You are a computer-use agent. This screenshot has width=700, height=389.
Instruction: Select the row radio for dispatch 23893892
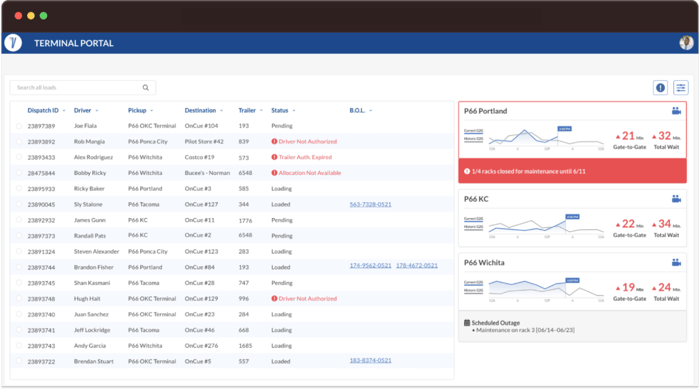[x=19, y=142]
